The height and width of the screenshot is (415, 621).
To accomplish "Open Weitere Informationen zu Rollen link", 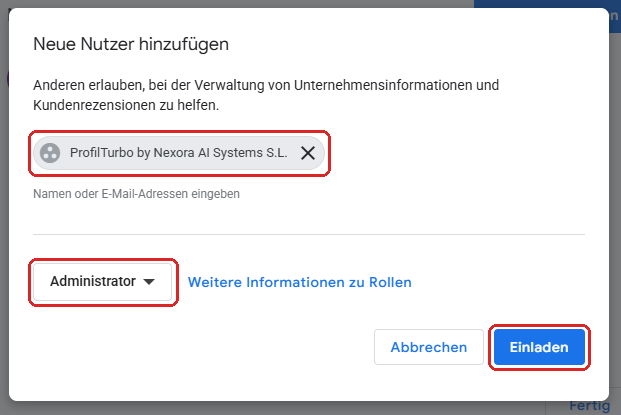I will 299,282.
